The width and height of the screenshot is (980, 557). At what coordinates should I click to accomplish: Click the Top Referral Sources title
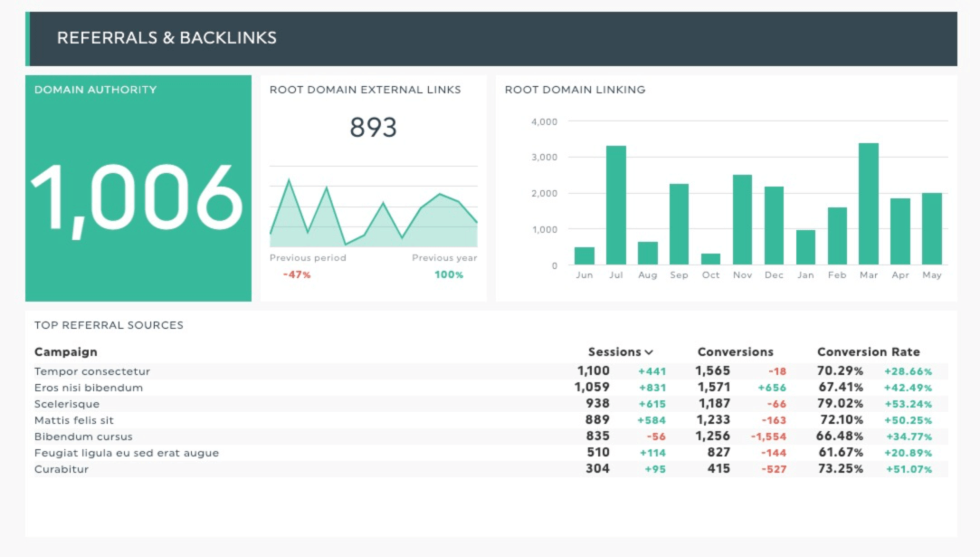[109, 325]
